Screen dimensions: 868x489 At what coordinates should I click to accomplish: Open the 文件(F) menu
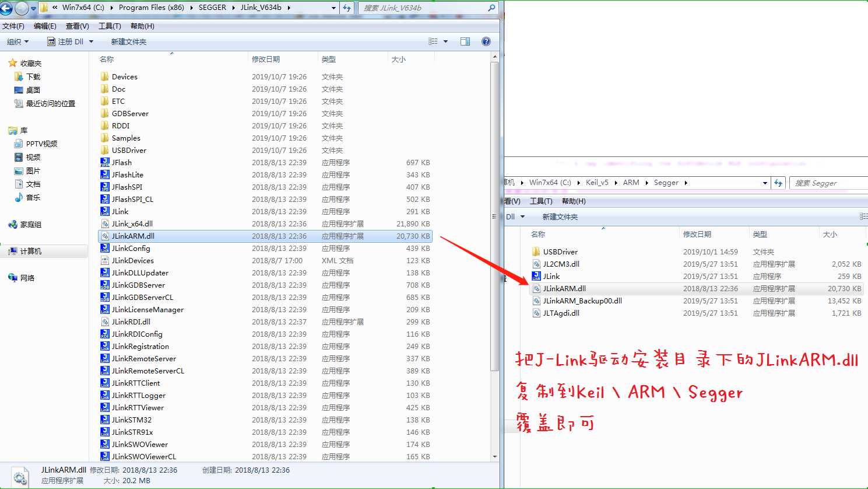pos(13,26)
